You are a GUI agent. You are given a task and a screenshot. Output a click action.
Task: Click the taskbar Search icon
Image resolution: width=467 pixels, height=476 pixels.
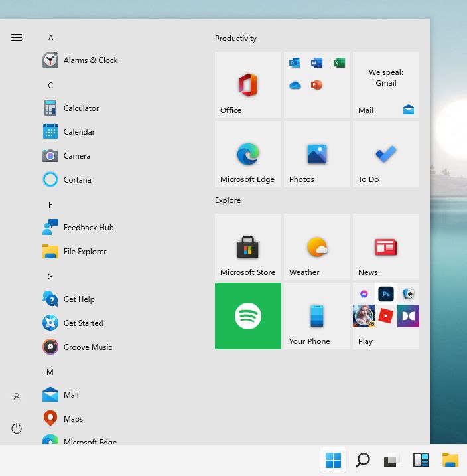tap(362, 460)
